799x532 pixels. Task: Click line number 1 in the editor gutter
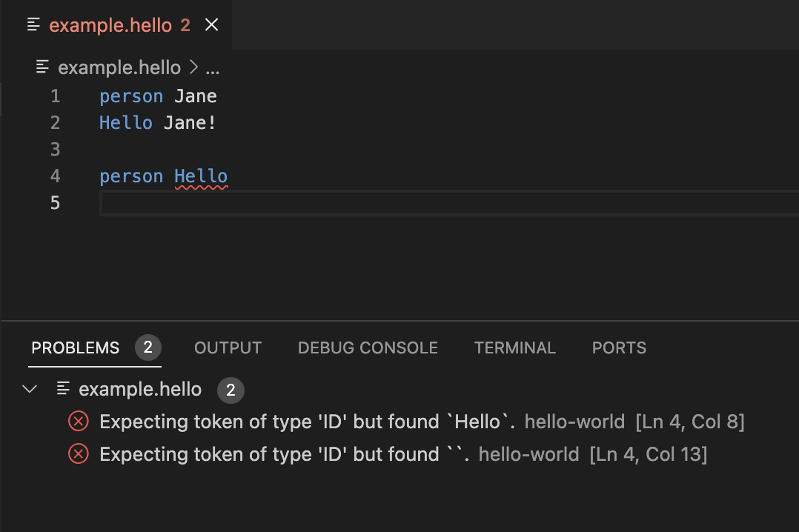[x=55, y=96]
